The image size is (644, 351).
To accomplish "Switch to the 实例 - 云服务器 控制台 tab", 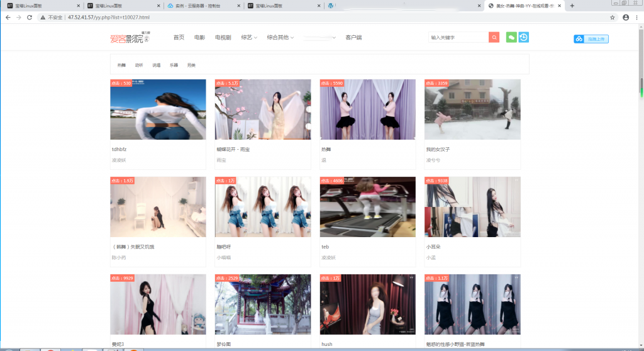I will 201,6.
